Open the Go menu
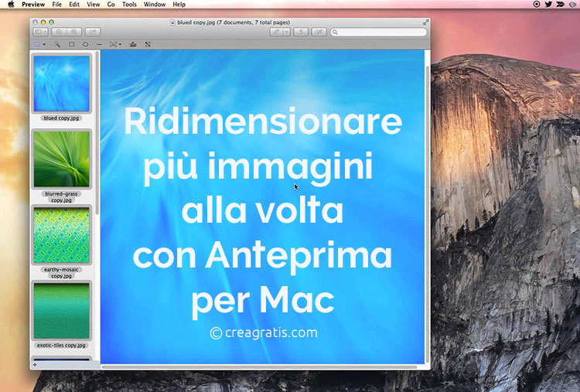This screenshot has width=580, height=392. pos(111,5)
